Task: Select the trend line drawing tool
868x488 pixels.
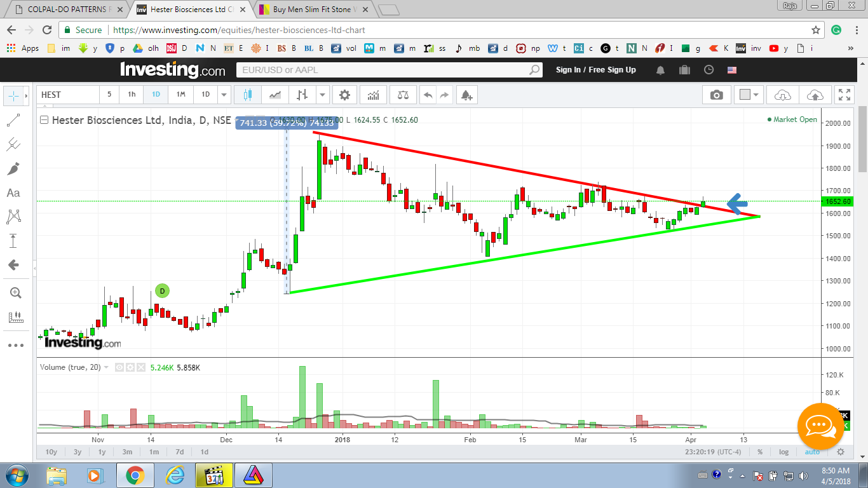Action: (x=13, y=120)
